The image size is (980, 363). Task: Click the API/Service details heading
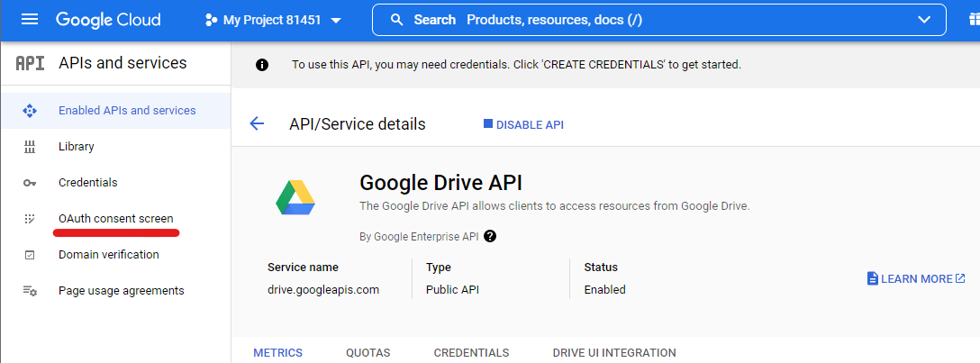point(357,124)
